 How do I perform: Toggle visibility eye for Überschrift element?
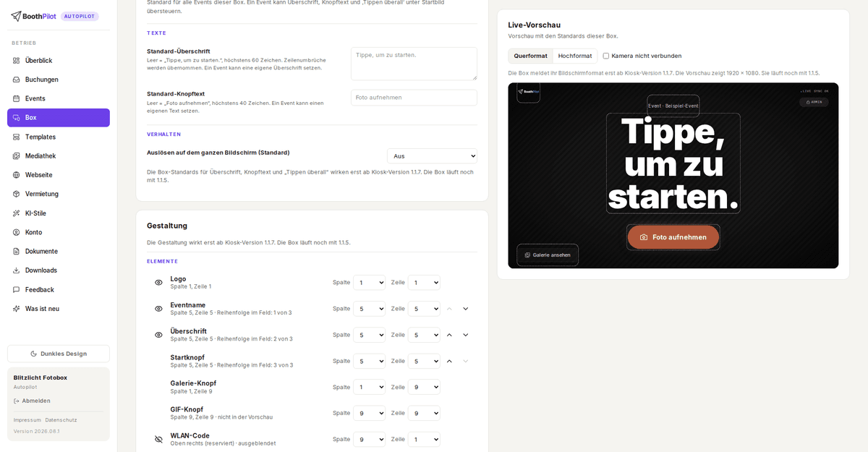click(158, 335)
